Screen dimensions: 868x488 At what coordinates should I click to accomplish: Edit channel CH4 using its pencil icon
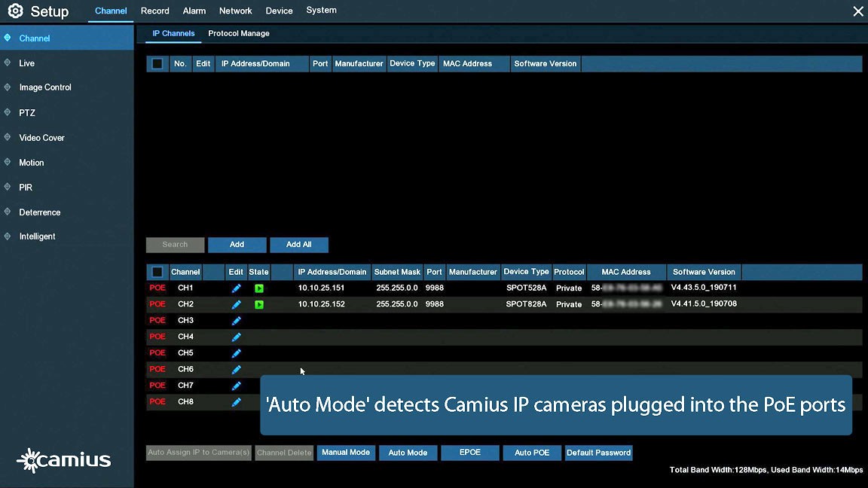click(236, 337)
